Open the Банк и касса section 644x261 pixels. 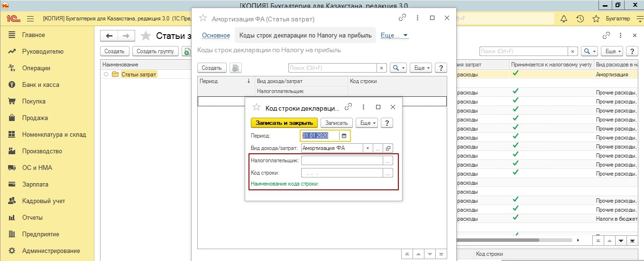point(40,84)
